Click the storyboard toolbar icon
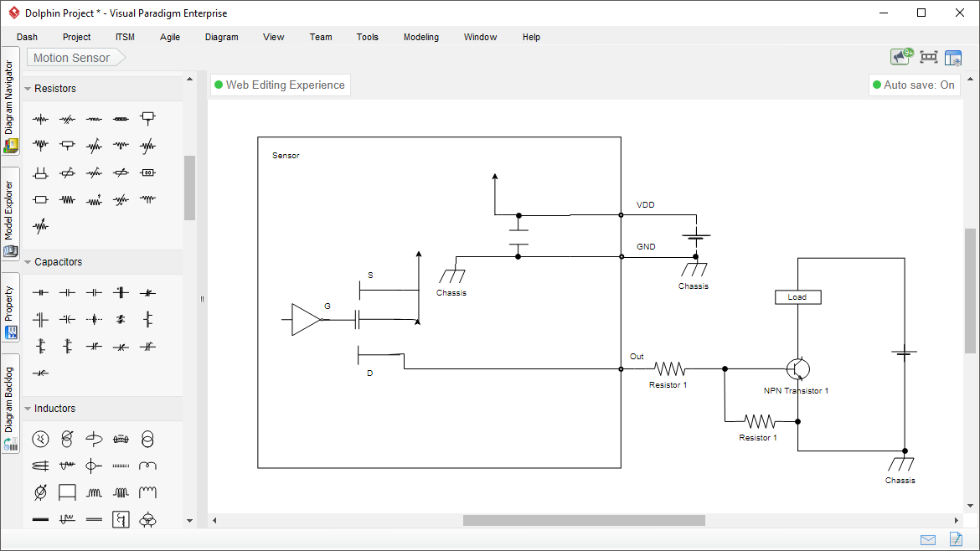Viewport: 980px width, 551px height. coord(927,57)
